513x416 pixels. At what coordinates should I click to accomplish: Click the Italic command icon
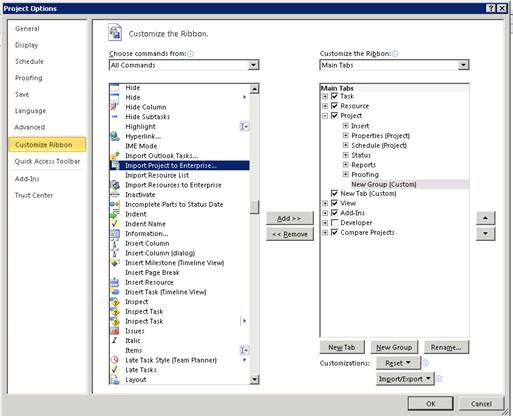pos(115,340)
